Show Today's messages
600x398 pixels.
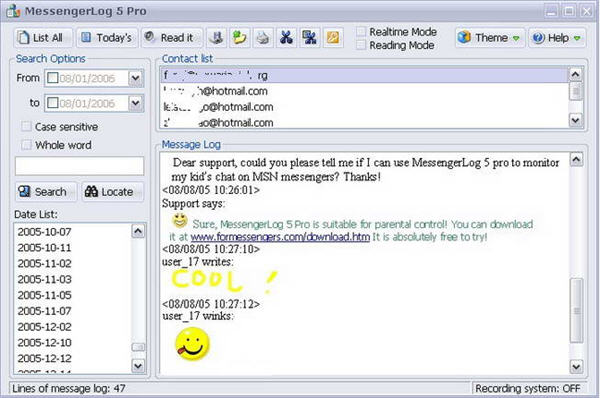[x=107, y=38]
